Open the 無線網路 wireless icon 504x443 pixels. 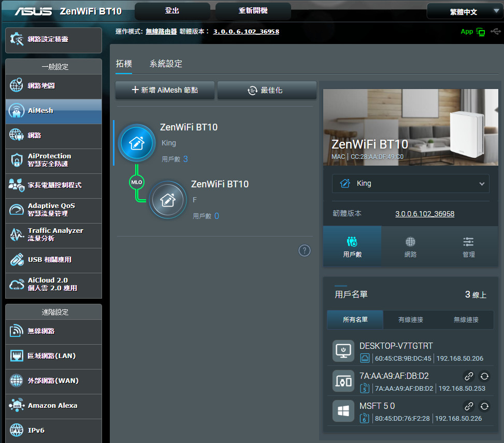pos(17,331)
